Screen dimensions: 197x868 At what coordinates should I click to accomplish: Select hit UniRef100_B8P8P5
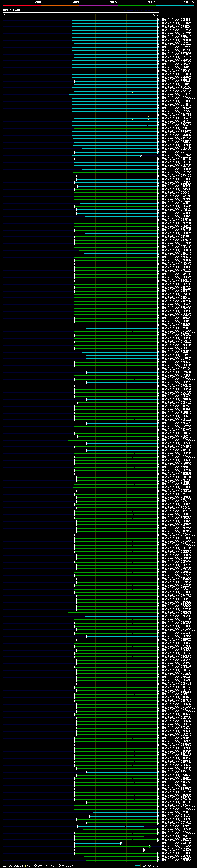177,423
